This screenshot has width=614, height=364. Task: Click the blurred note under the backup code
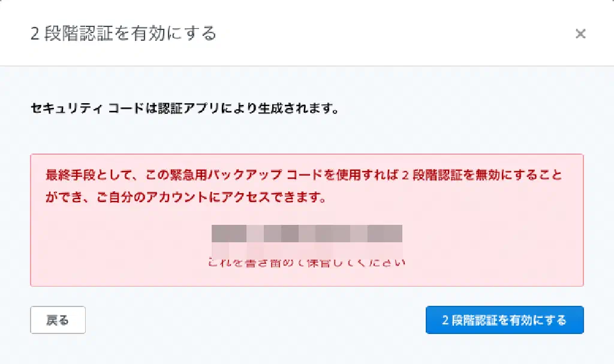pos(307,263)
